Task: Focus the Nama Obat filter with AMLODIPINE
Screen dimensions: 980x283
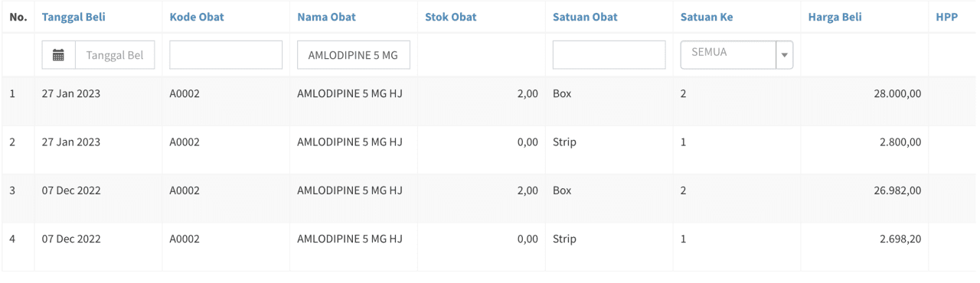Action: 354,55
